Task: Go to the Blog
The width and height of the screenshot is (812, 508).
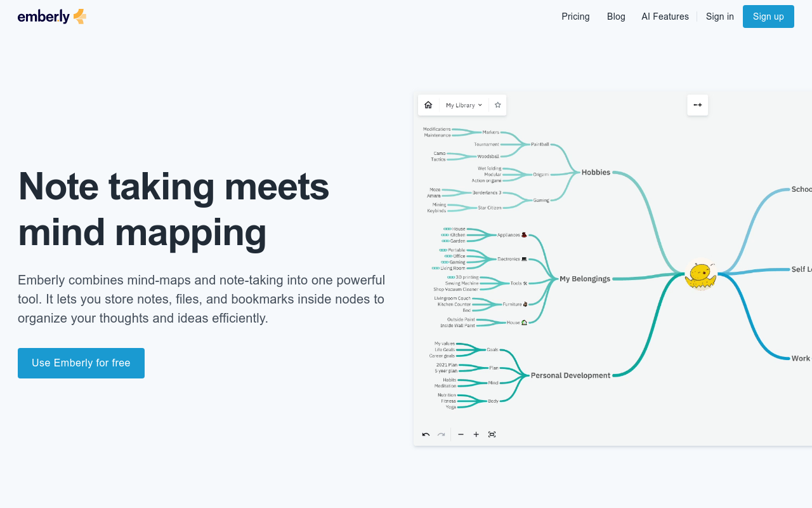Action: [x=616, y=17]
